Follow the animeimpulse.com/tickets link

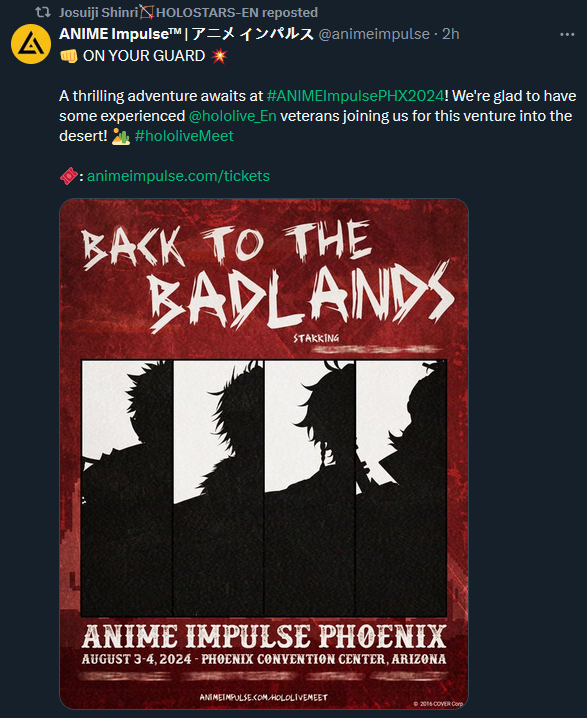[x=178, y=176]
